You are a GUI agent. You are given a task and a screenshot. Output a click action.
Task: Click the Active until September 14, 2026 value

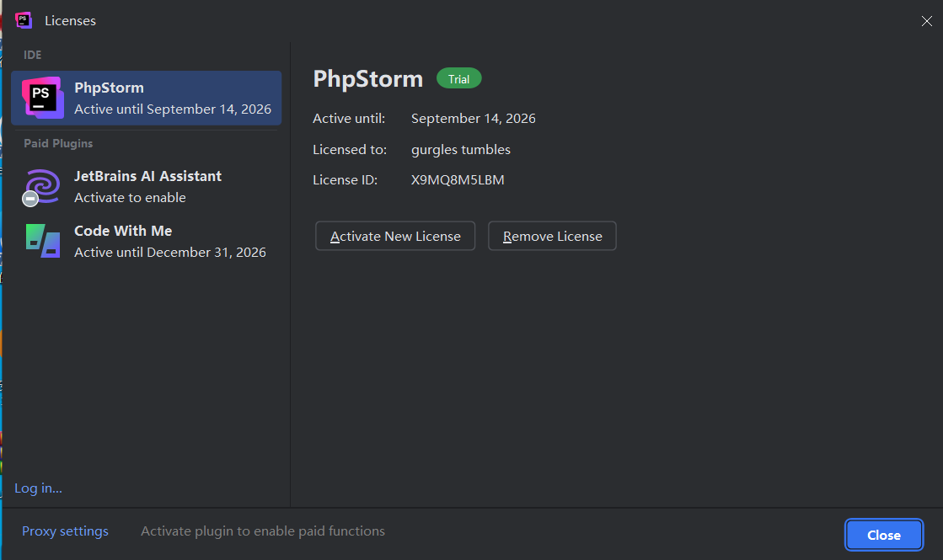pos(474,119)
